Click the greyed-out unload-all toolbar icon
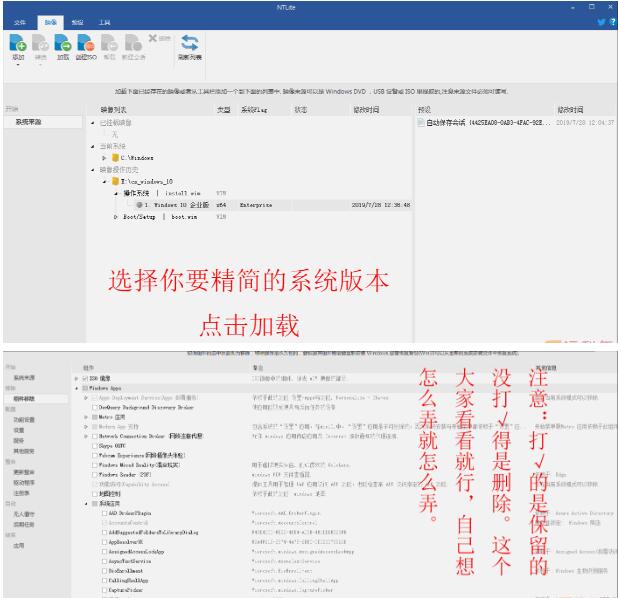The image size is (618, 598). point(133,43)
